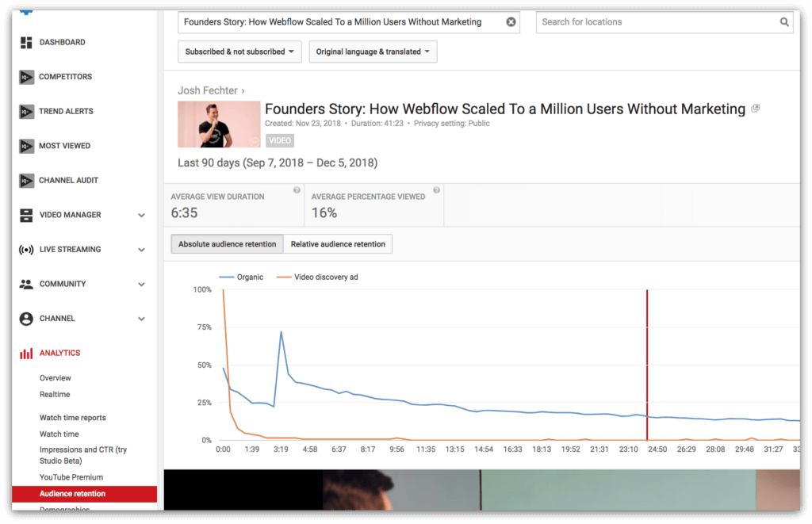
Task: Click the VIDEO type badge
Action: tap(280, 141)
